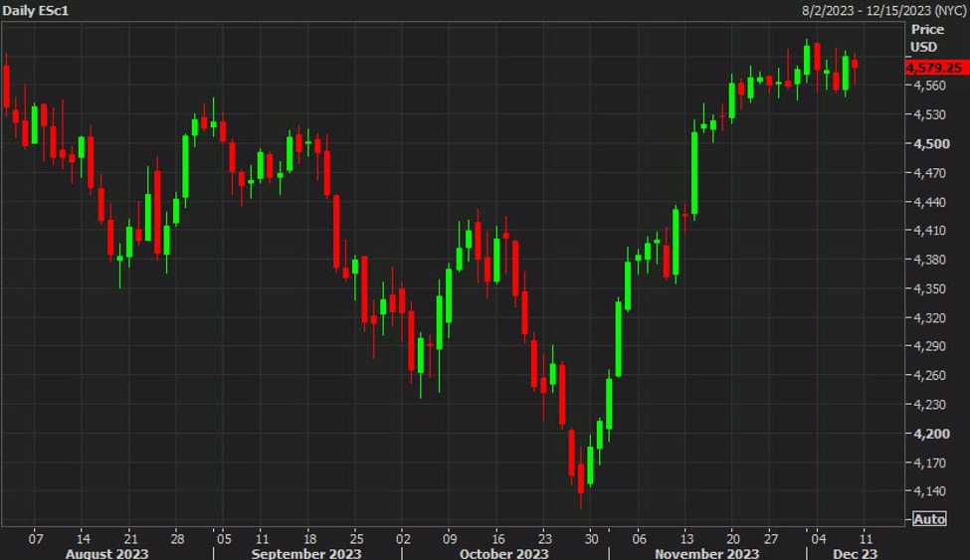The image size is (970, 560).
Task: Click the August 2023 month label
Action: (107, 553)
